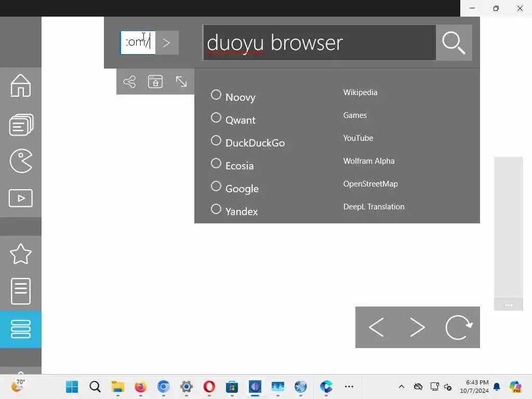This screenshot has height=399, width=532.
Task: Launch Firefox from taskbar
Action: [x=140, y=387]
